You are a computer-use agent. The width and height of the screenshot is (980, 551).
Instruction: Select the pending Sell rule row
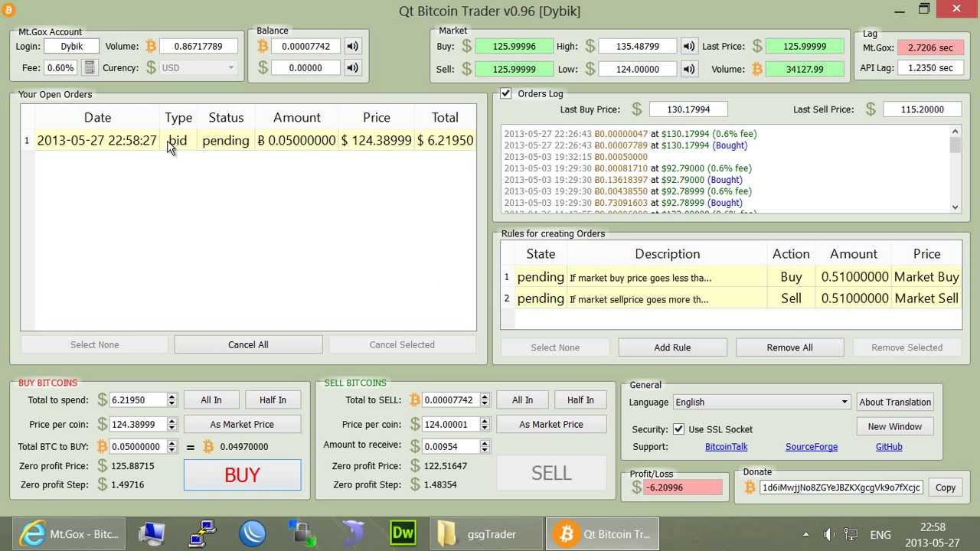pyautogui.click(x=731, y=298)
